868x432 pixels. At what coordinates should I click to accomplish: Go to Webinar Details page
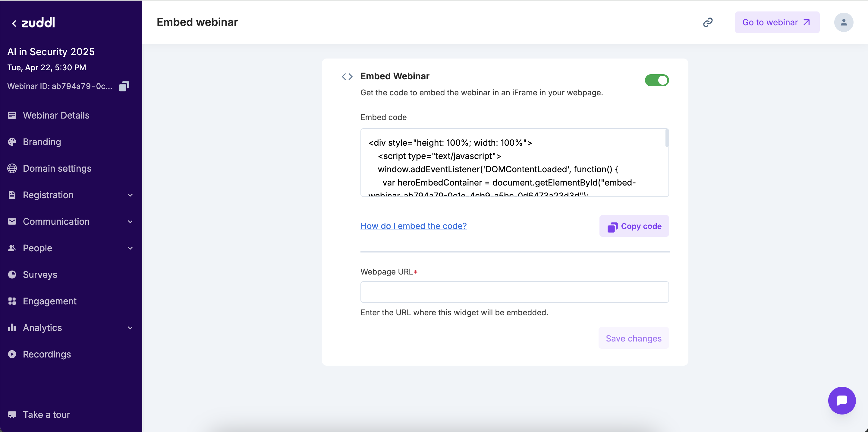pos(56,115)
